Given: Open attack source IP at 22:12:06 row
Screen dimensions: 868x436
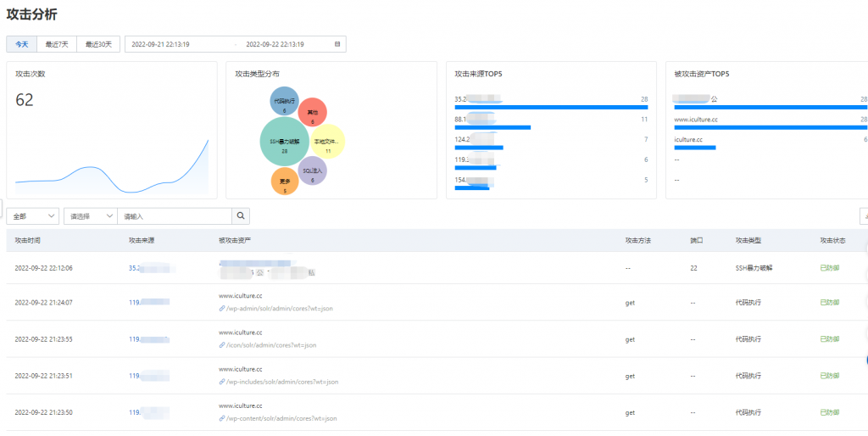Looking at the screenshot, I should [153, 268].
